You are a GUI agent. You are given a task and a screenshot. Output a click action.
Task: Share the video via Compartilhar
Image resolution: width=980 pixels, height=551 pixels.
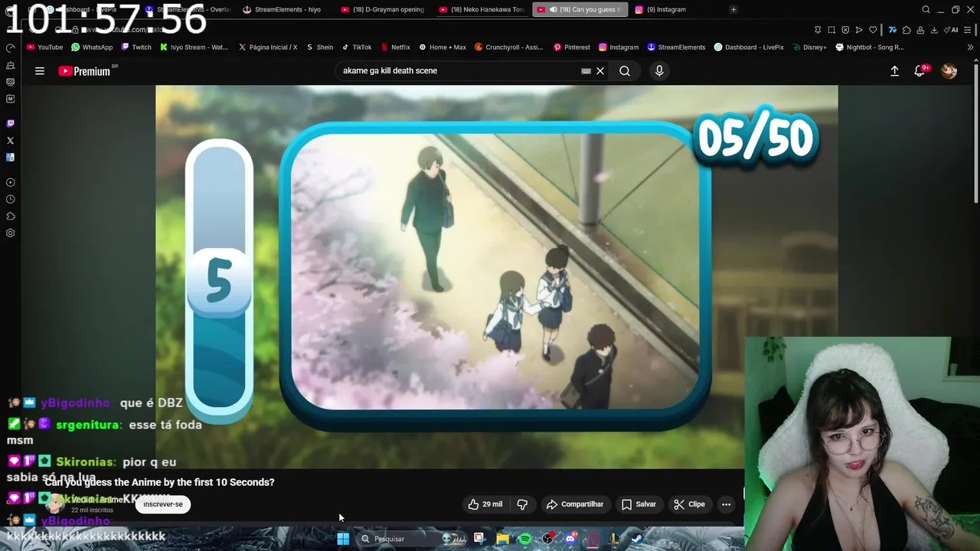[575, 504]
